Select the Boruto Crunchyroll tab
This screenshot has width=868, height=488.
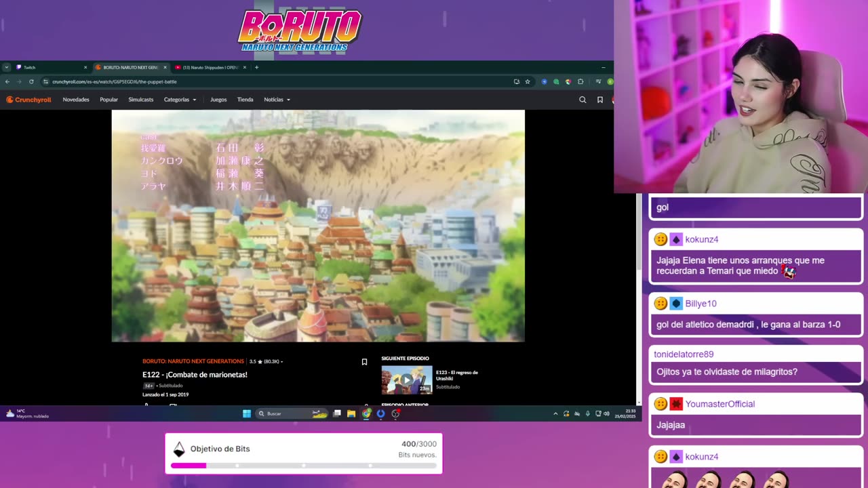[130, 67]
